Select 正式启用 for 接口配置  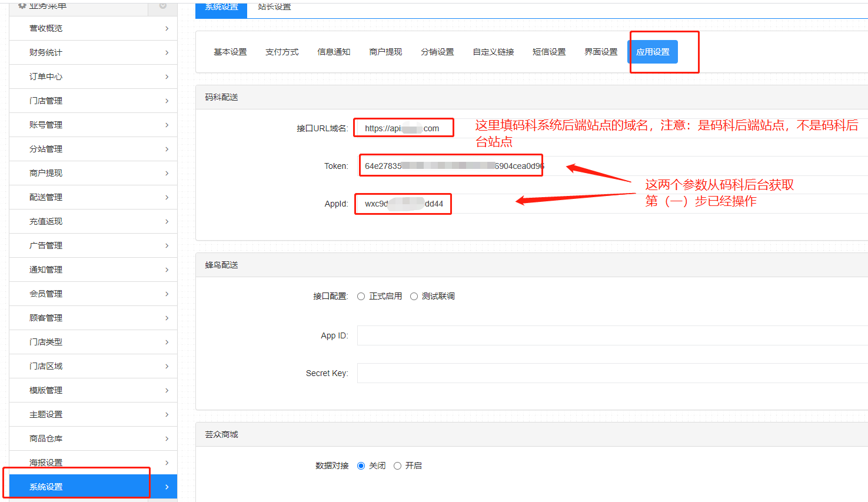(361, 296)
